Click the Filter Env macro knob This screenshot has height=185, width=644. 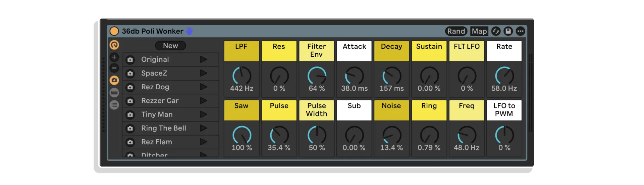pos(317,76)
